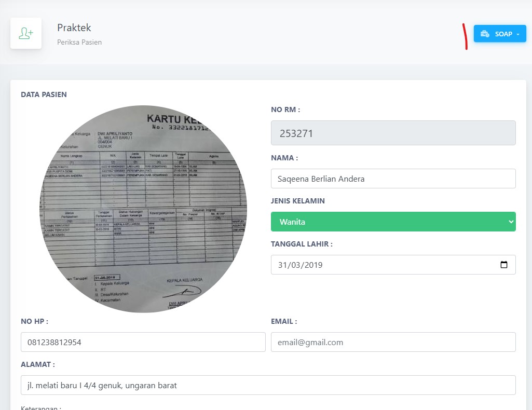
Task: Expand the SOAP button caret arrow
Action: tap(518, 34)
